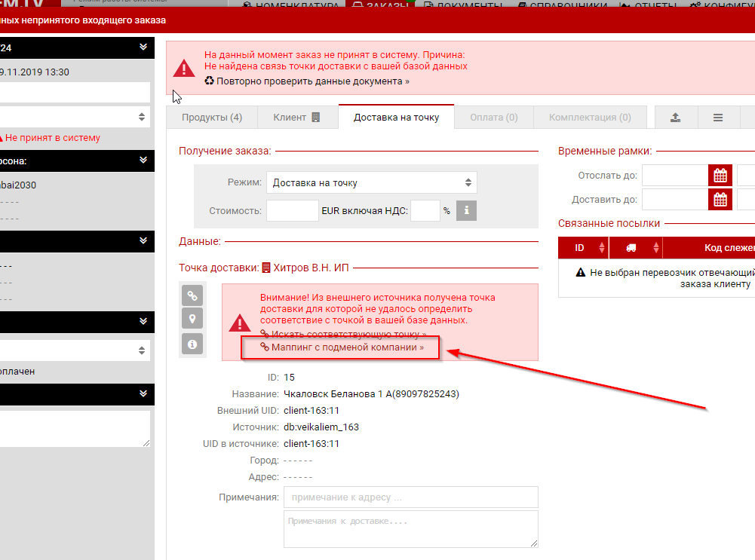755x560 pixels.
Task: Collapse the Персона section in left panel
Action: click(x=143, y=160)
